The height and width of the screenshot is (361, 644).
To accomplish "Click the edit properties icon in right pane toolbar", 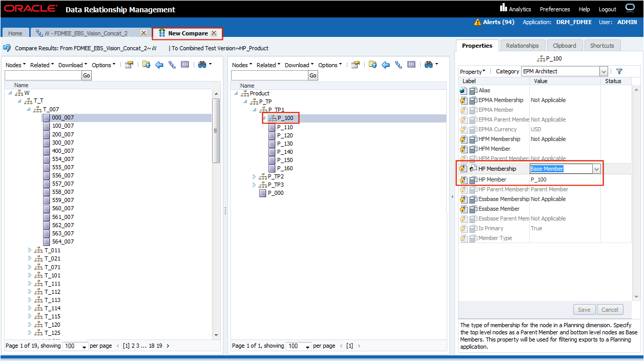I will [355, 65].
